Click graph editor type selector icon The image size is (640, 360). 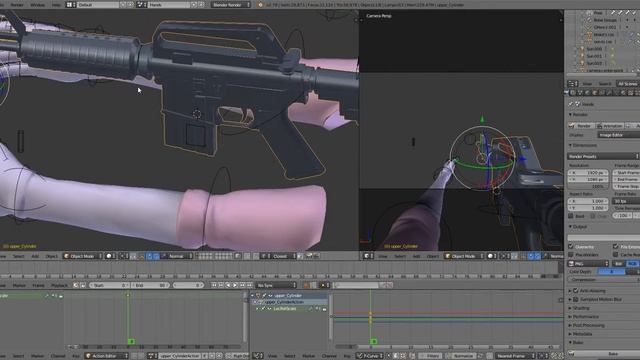point(258,356)
